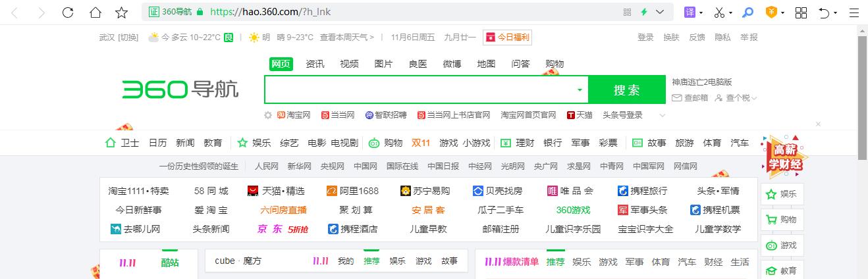Open the yellow shield wallet icon
Viewport: 868px width, 279px height.
(772, 13)
